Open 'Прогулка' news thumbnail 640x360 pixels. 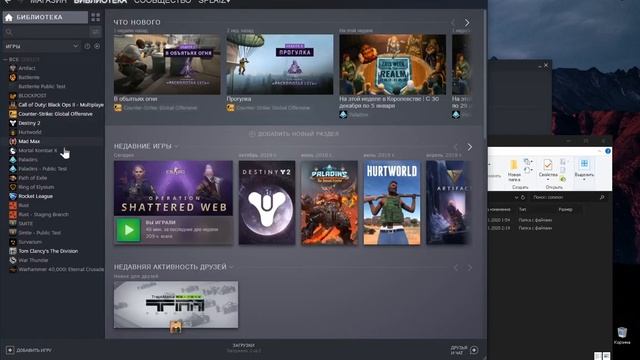click(280, 64)
